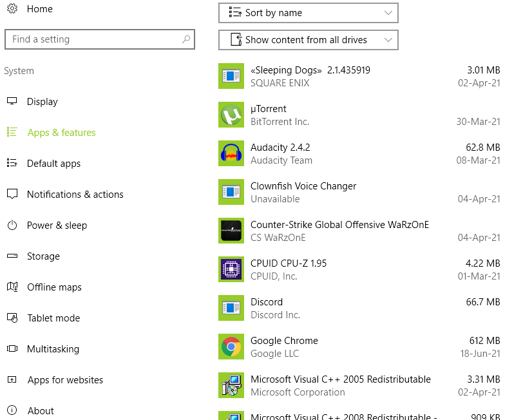Click the CPUID CPU-Z chip icon
Viewport: 532px width, 420px height.
231,269
